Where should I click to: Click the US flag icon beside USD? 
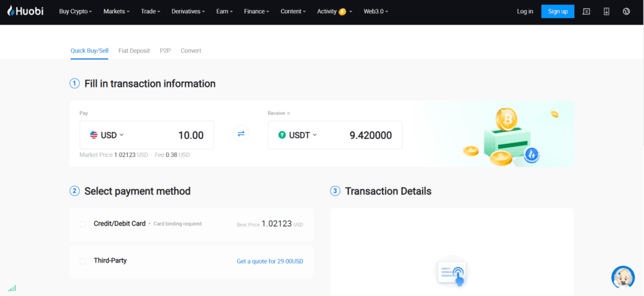[x=94, y=134]
